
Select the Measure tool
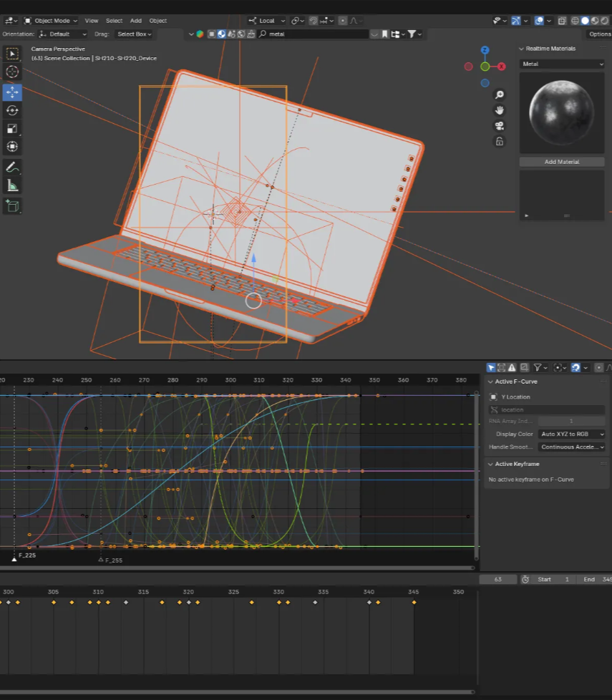[12, 185]
